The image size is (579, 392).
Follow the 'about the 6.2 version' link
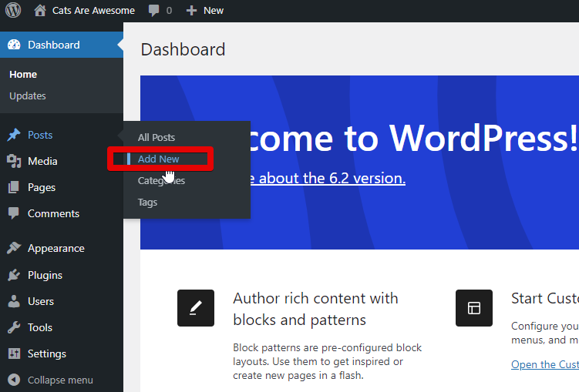328,179
